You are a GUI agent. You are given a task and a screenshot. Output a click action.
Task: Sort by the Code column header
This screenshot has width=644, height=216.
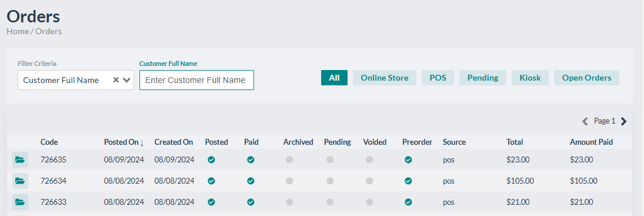click(x=49, y=142)
